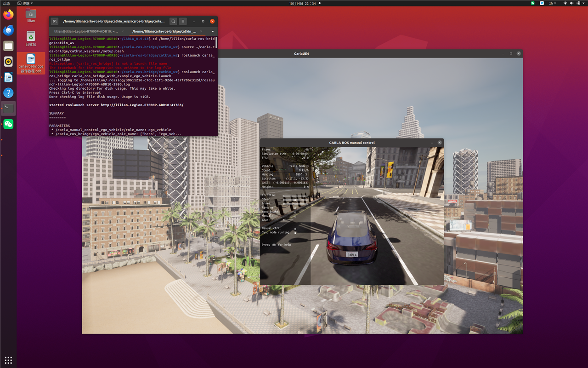The height and width of the screenshot is (368, 588).
Task: Click the Steer bar in manual control
Action: click(295, 200)
